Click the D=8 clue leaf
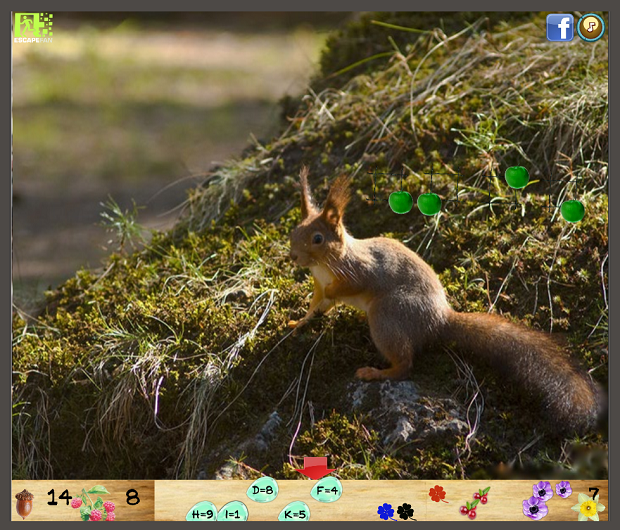This screenshot has height=530, width=620. point(263,490)
